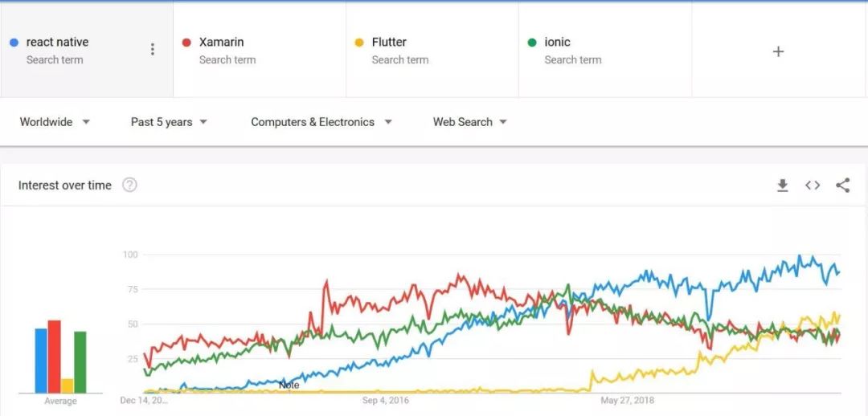Add a new comparison term
This screenshot has width=868, height=416.
click(x=778, y=51)
